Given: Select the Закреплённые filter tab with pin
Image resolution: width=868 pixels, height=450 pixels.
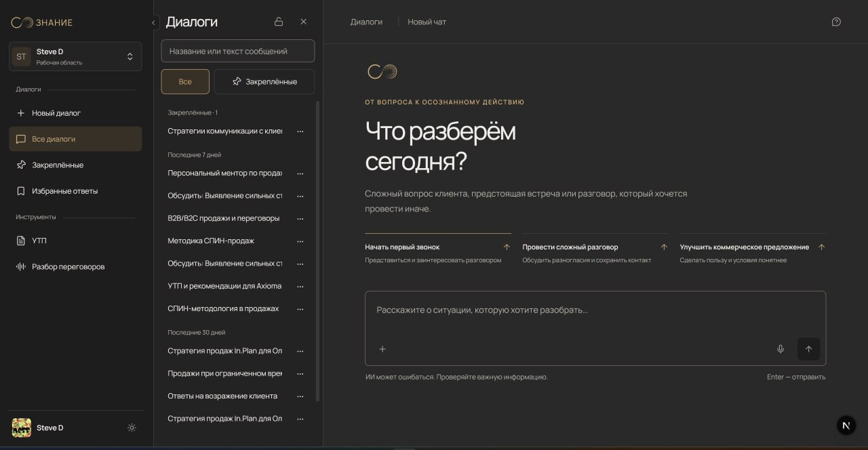Looking at the screenshot, I should click(x=264, y=81).
